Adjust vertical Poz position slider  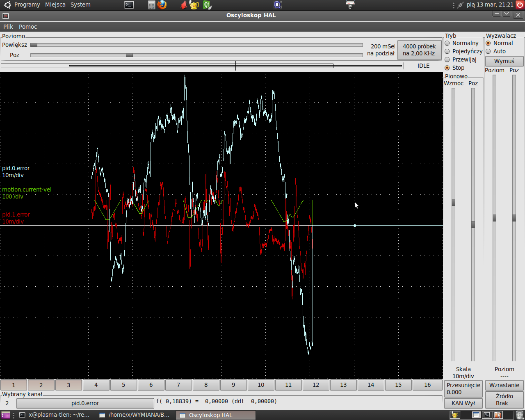tap(473, 225)
